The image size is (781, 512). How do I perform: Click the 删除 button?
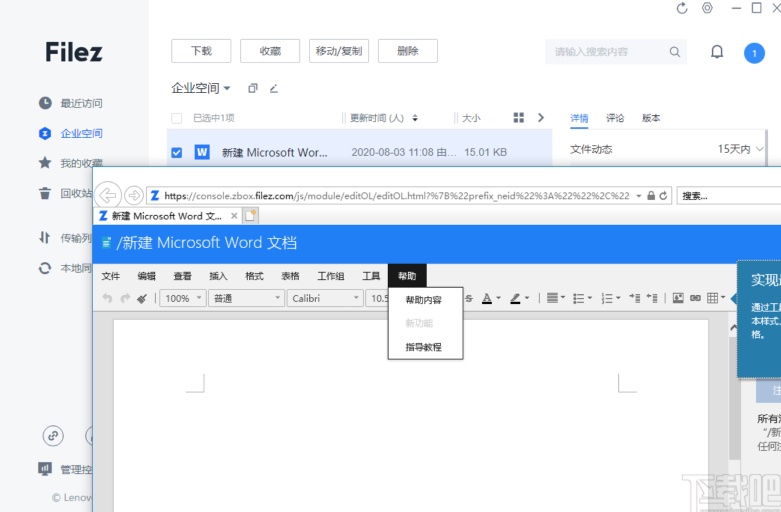click(x=407, y=51)
